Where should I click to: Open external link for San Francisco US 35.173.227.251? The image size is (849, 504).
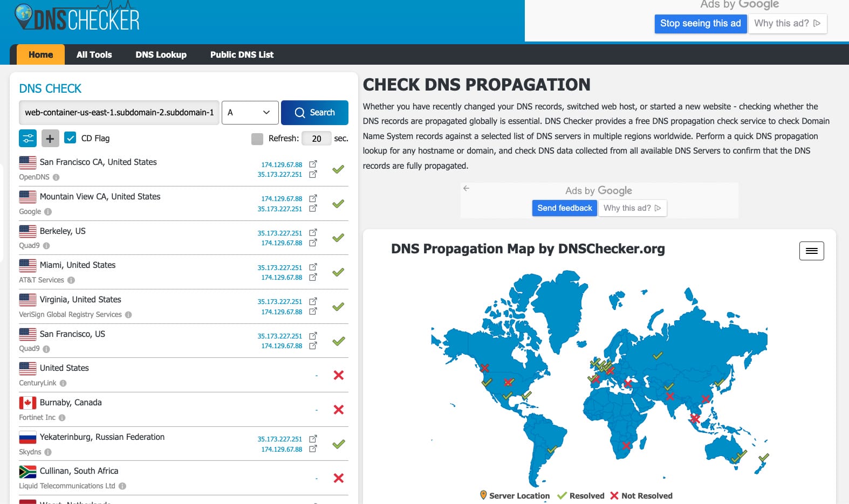pyautogui.click(x=313, y=335)
